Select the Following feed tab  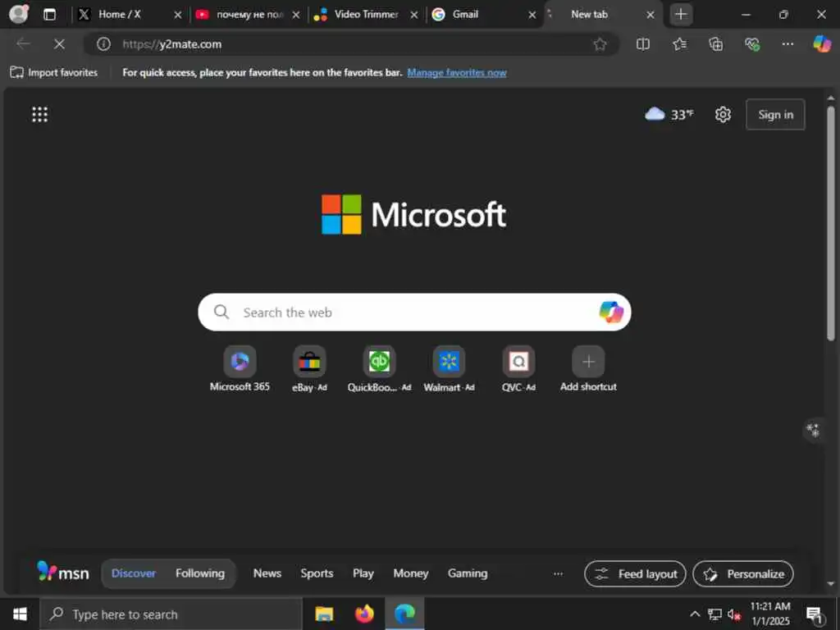200,573
